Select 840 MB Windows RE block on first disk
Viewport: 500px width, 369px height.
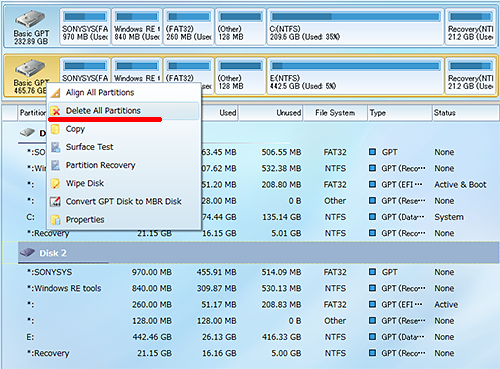click(x=137, y=27)
